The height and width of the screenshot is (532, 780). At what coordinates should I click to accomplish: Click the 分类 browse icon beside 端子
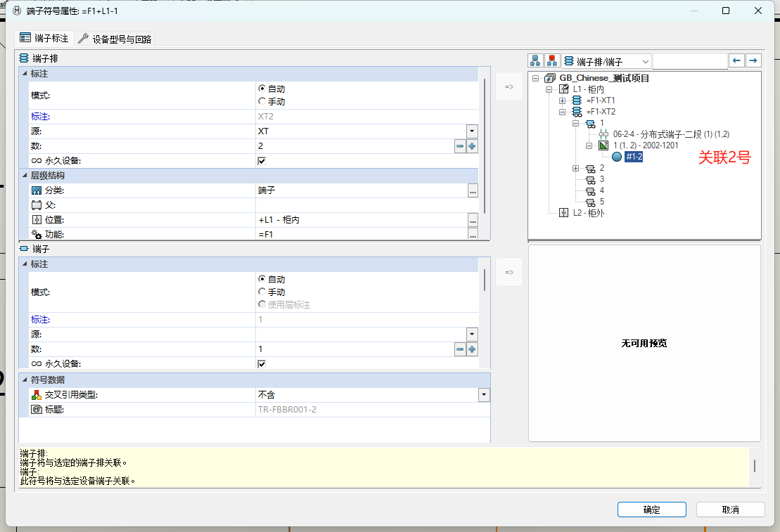pyautogui.click(x=473, y=191)
